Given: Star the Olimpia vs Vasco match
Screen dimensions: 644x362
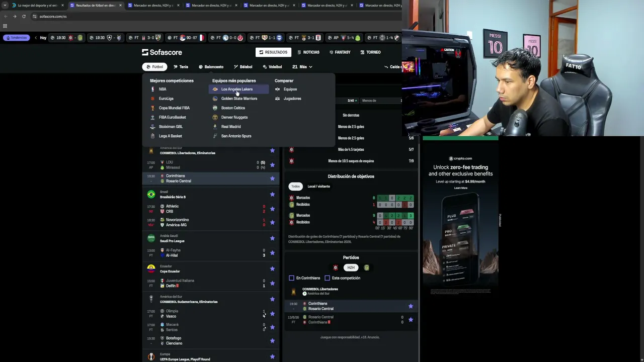Looking at the screenshot, I should tap(272, 313).
